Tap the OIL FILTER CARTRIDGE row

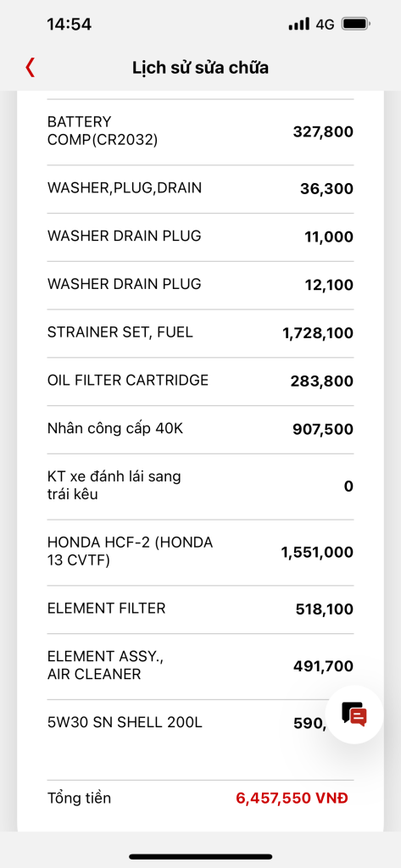click(200, 381)
